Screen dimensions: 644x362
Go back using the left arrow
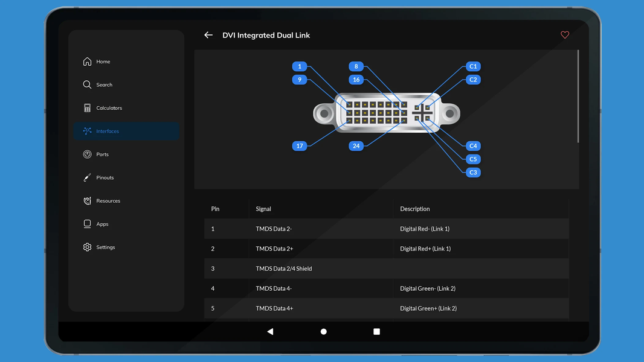tap(208, 35)
